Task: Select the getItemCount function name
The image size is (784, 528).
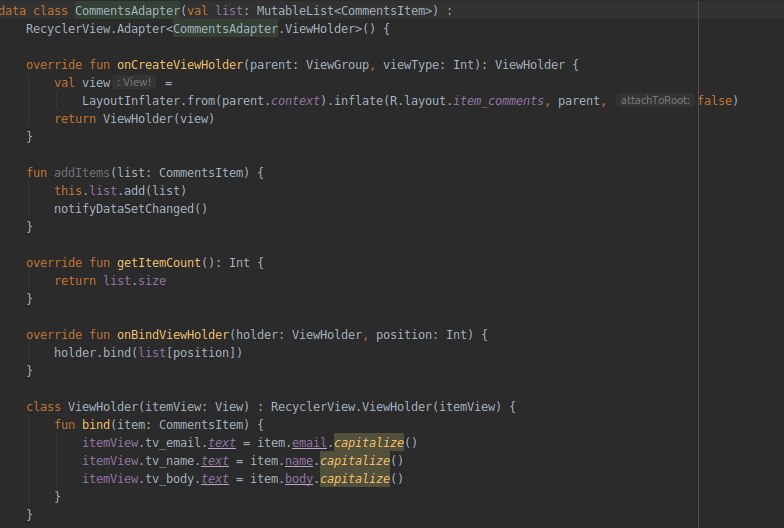Action: 158,262
